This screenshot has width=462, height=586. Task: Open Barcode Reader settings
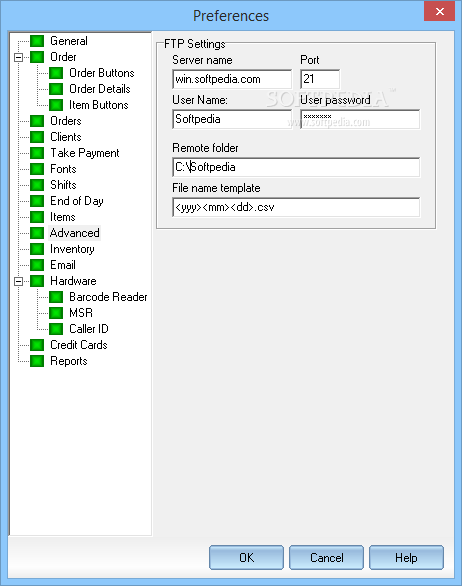pos(108,297)
